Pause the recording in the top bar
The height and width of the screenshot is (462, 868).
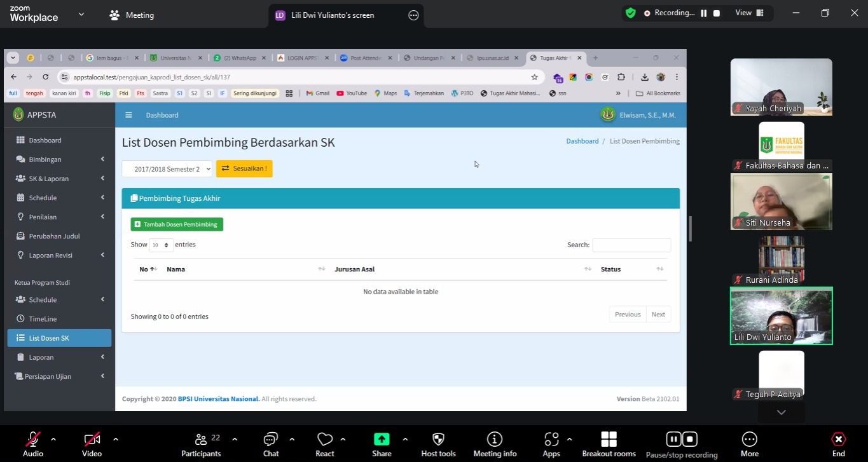pyautogui.click(x=704, y=13)
